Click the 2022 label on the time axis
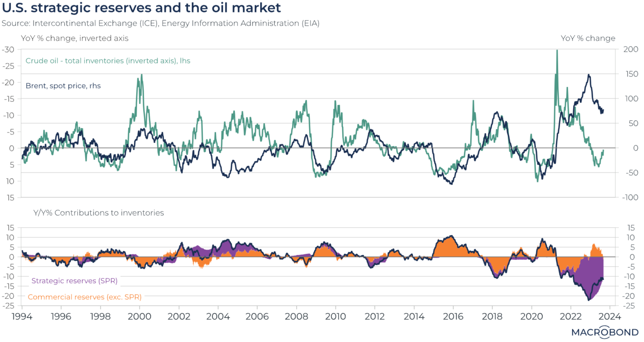The width and height of the screenshot is (644, 342). [571, 317]
